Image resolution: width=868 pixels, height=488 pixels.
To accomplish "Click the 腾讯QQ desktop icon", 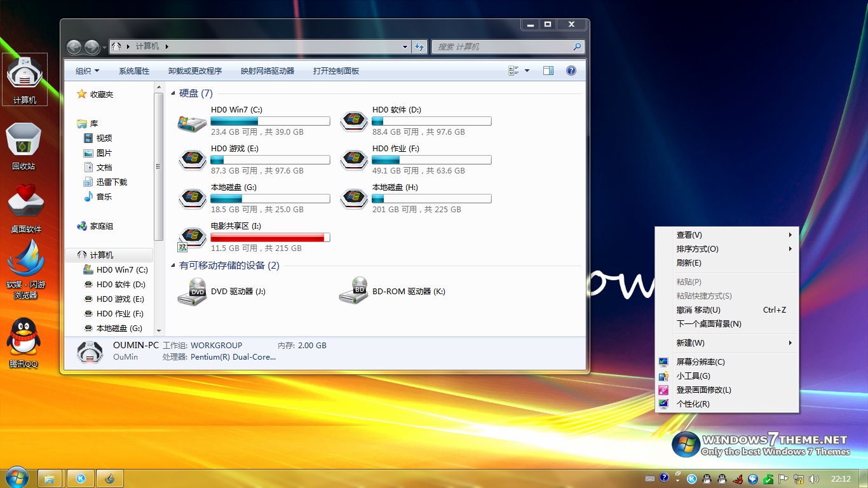I will (x=24, y=343).
